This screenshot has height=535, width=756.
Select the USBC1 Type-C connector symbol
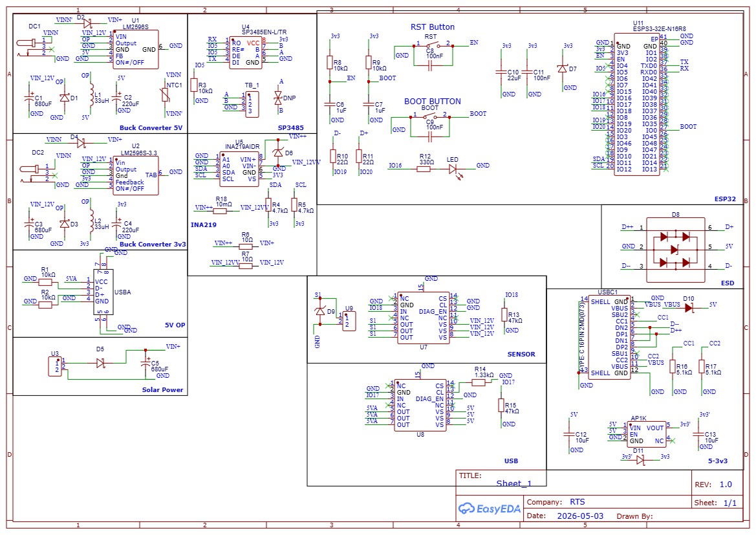[x=609, y=337]
